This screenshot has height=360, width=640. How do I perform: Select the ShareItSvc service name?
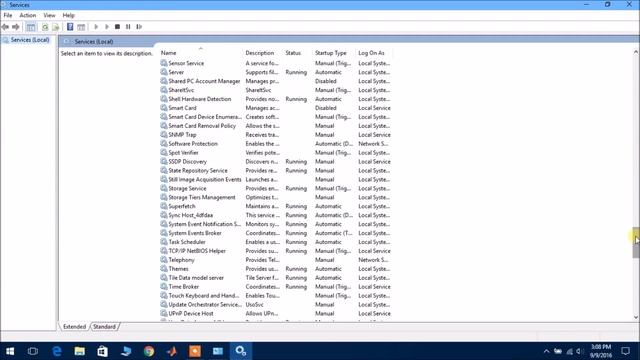(181, 90)
